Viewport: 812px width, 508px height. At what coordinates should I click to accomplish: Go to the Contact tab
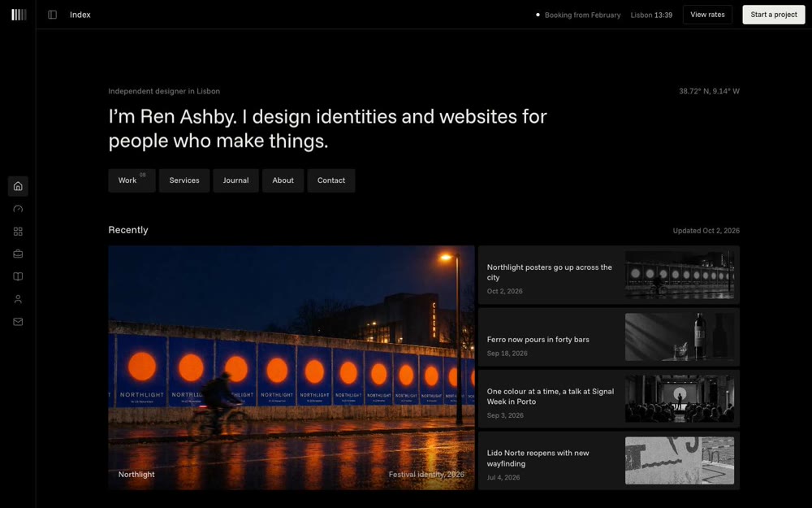[331, 180]
